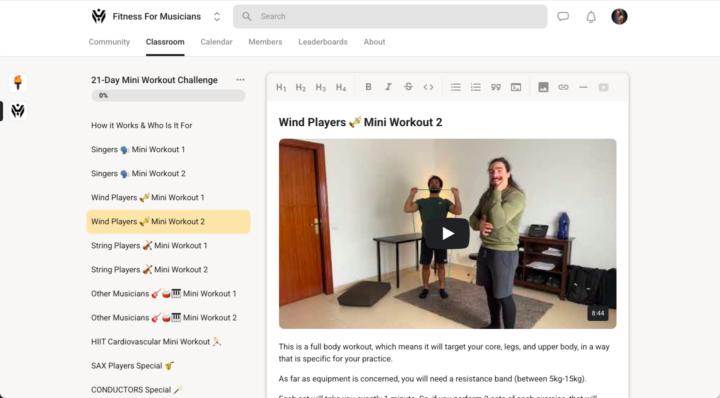Screen dimensions: 720x398
Task: Open the Leaderboards tab
Action: click(323, 42)
